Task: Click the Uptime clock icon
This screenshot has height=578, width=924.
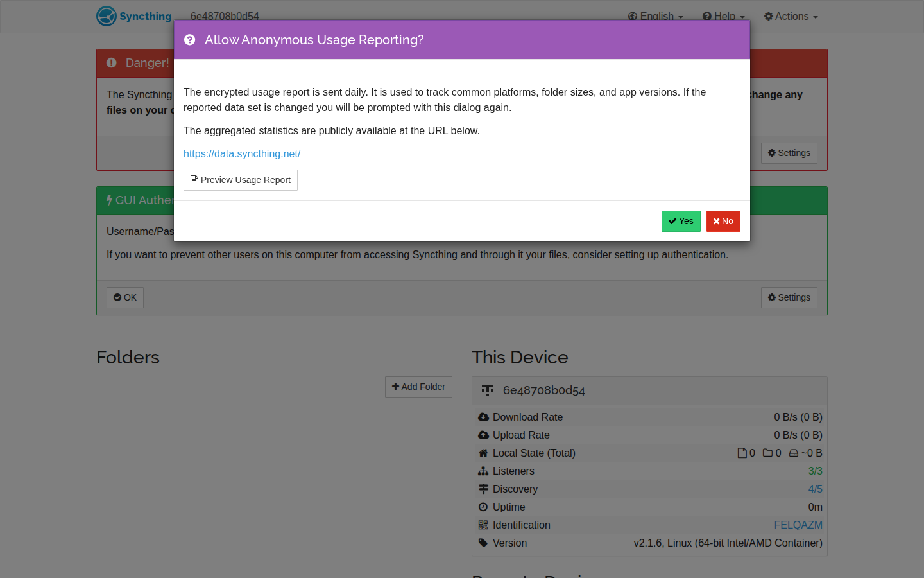Action: [483, 507]
